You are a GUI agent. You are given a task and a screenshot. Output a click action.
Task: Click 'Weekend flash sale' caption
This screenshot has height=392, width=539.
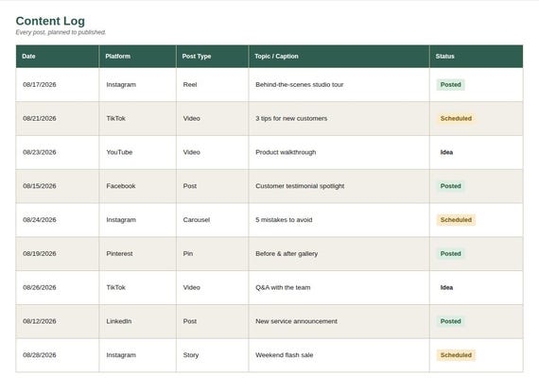pyautogui.click(x=285, y=355)
